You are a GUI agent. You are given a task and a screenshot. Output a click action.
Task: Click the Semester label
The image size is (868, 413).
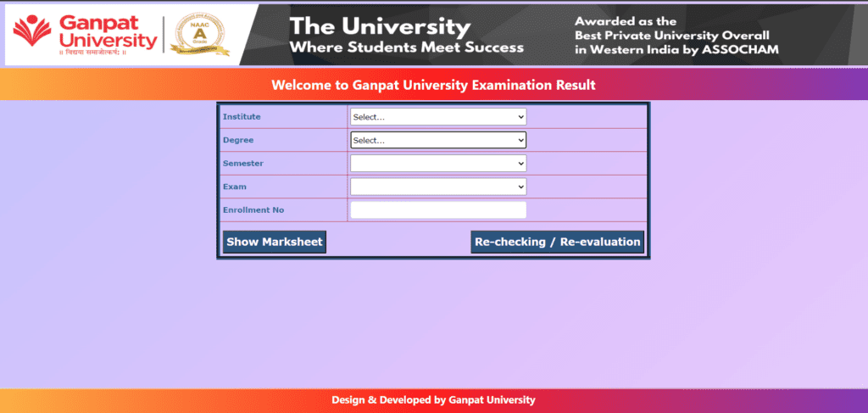[243, 164]
